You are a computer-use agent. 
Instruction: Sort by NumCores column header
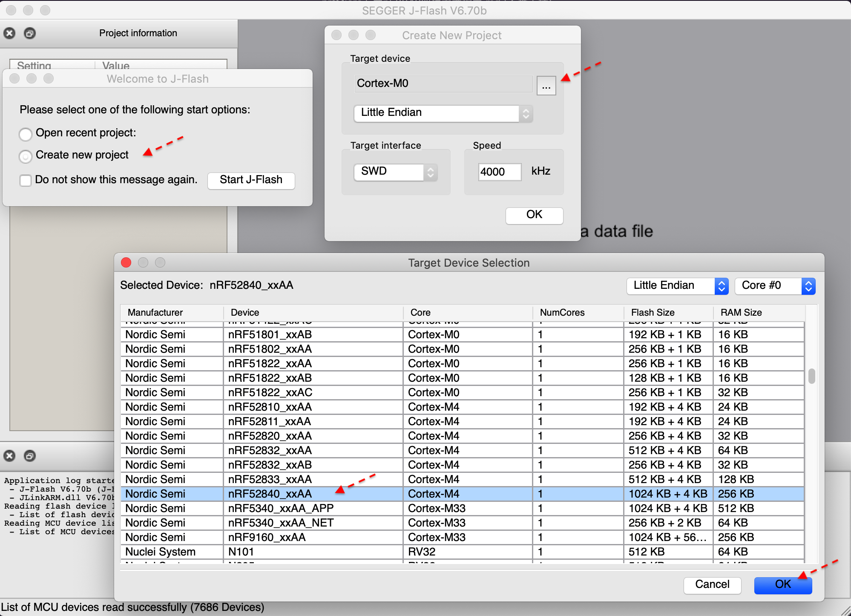[578, 312]
